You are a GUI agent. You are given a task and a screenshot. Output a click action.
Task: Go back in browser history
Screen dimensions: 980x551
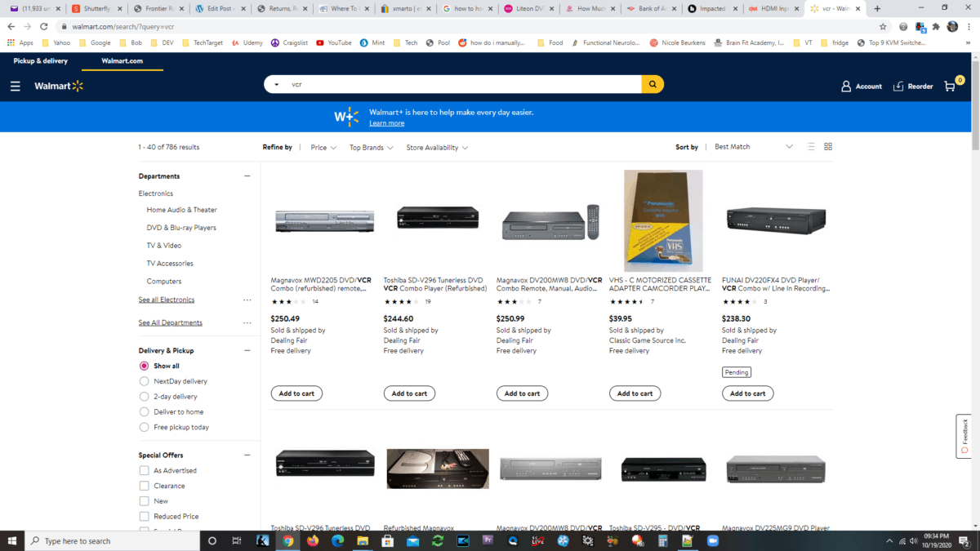pos(11,26)
